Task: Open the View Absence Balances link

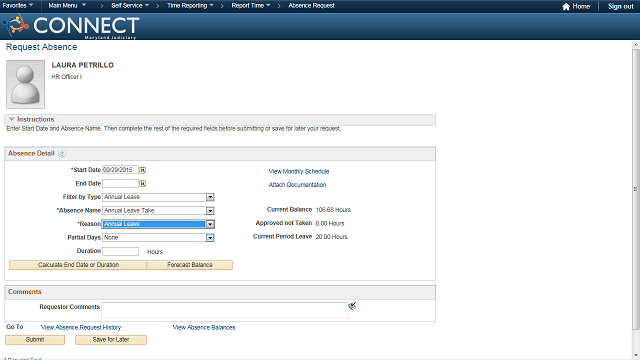Action: tap(204, 327)
